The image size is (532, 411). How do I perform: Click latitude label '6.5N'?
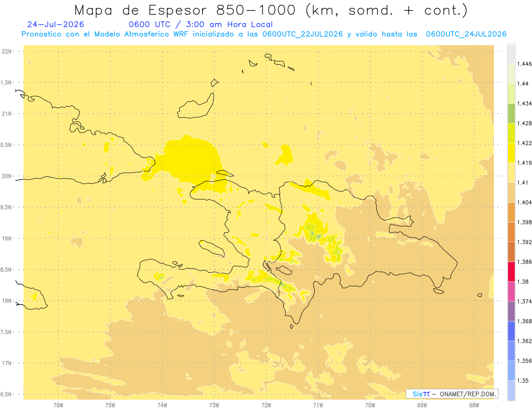tap(7, 394)
